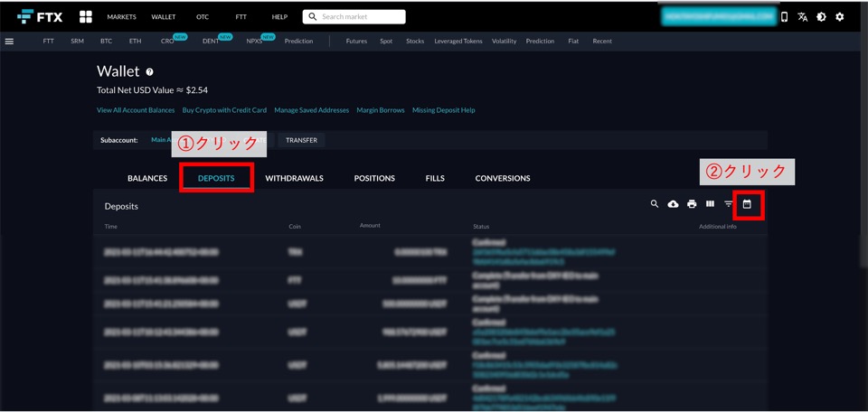Open the OTC menu
Viewport: 868px width, 412px height.
click(x=203, y=17)
